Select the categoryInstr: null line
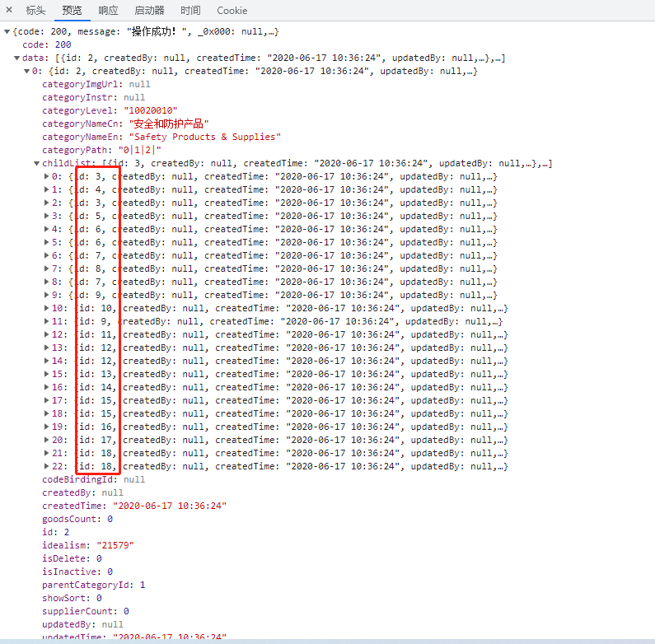Screen dimensions: 655x644 point(94,98)
